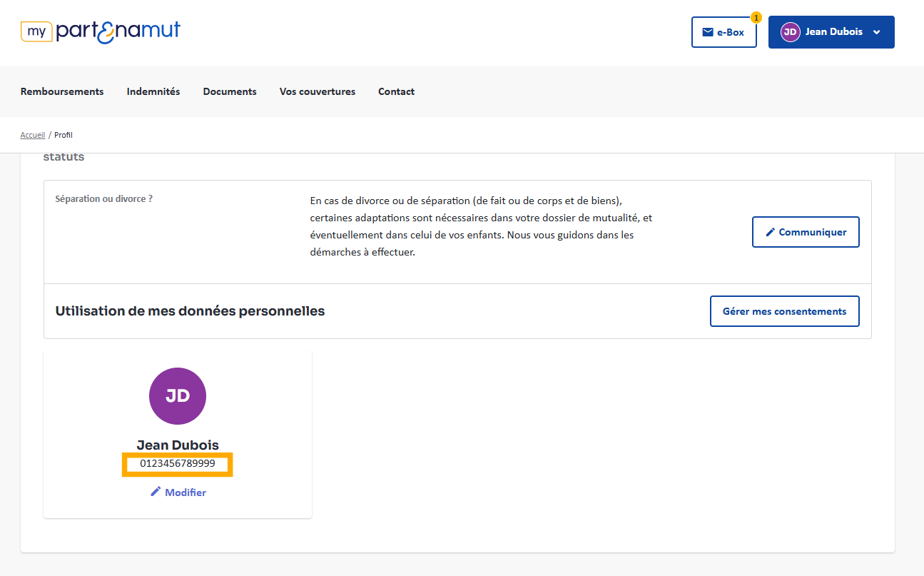Expand the Jean Dubois account chevron
Viewport: 924px width, 576px height.
(877, 32)
